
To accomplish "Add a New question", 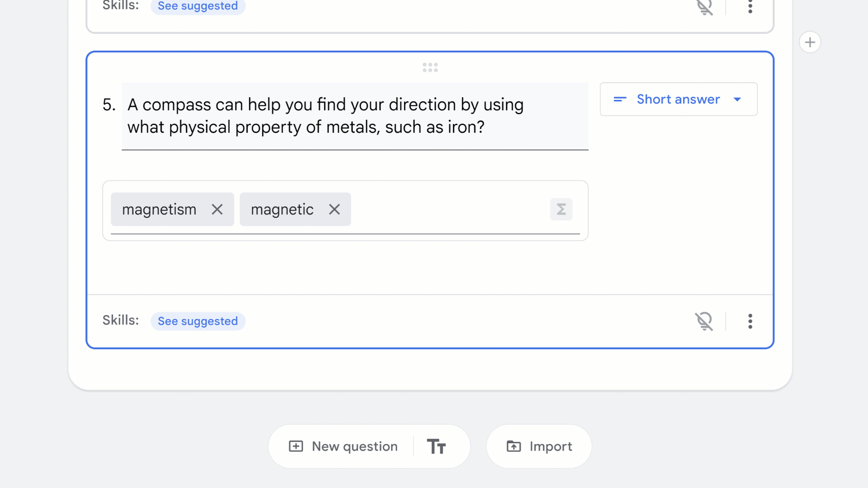I will [x=344, y=446].
